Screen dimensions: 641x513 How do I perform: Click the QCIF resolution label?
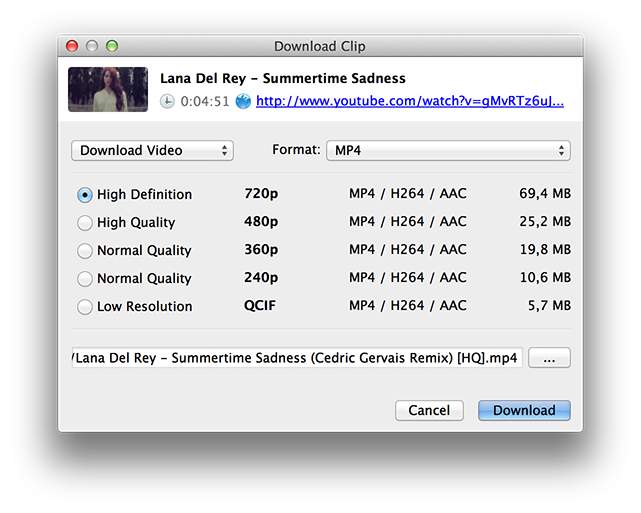(x=260, y=306)
